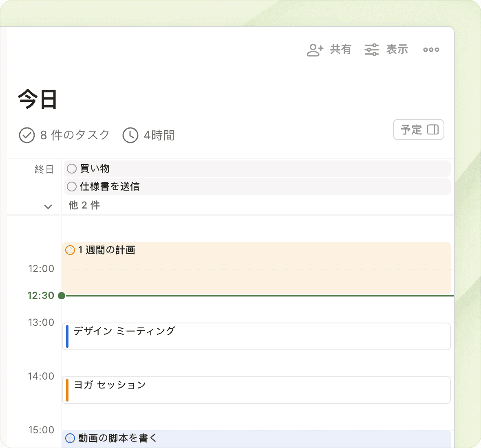The width and height of the screenshot is (481, 448).
Task: Click the add-person share icon
Action: coord(315,50)
